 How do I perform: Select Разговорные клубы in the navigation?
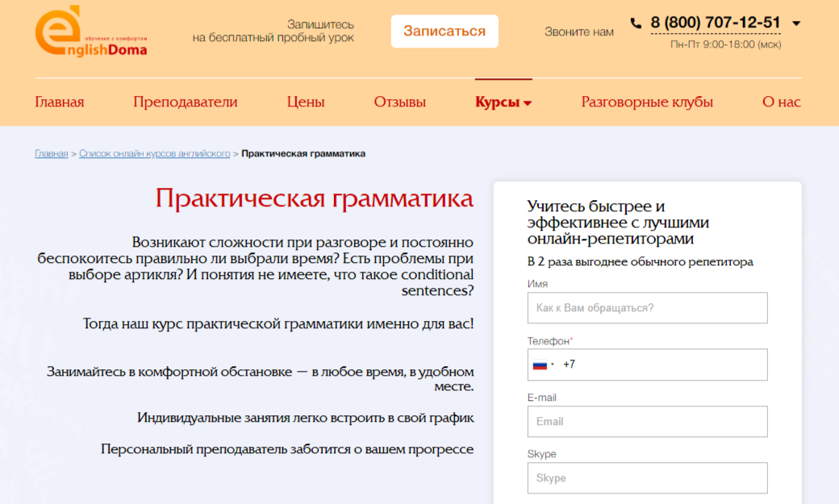coord(646,102)
